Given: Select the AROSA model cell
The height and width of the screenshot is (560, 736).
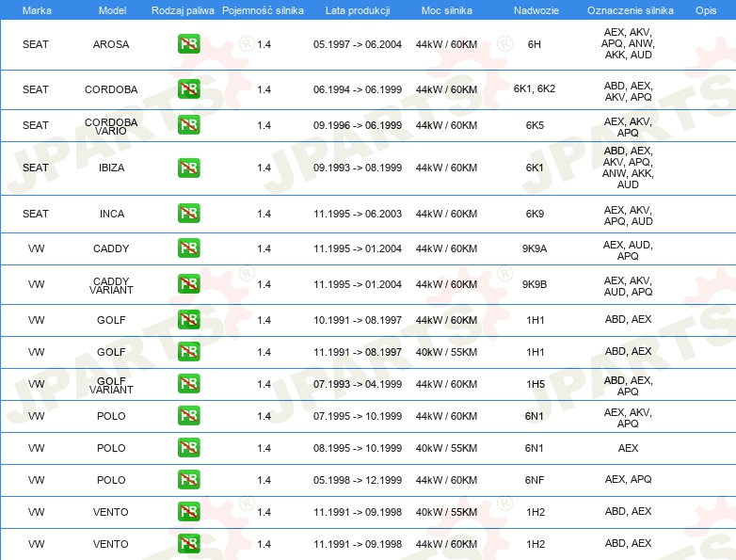Looking at the screenshot, I should 111,44.
